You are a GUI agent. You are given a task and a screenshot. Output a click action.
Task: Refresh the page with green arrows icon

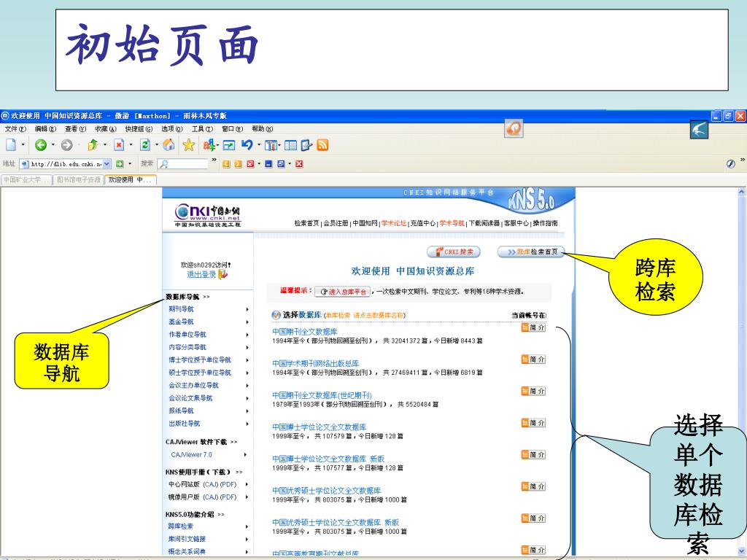tap(145, 145)
